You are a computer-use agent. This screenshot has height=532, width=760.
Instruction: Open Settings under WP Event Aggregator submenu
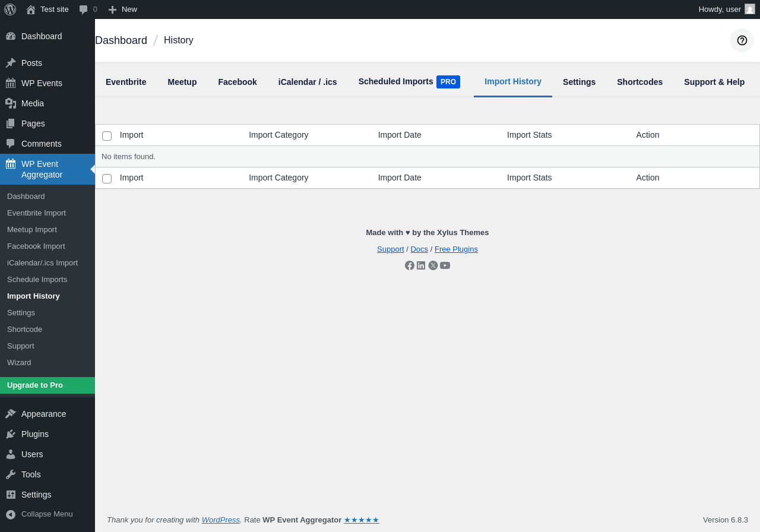pyautogui.click(x=47, y=313)
